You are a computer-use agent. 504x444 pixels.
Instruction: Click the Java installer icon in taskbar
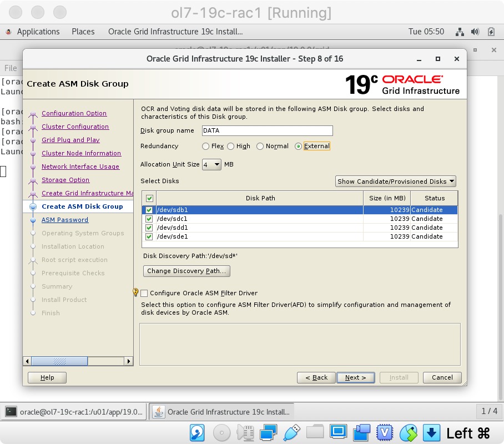[158, 411]
